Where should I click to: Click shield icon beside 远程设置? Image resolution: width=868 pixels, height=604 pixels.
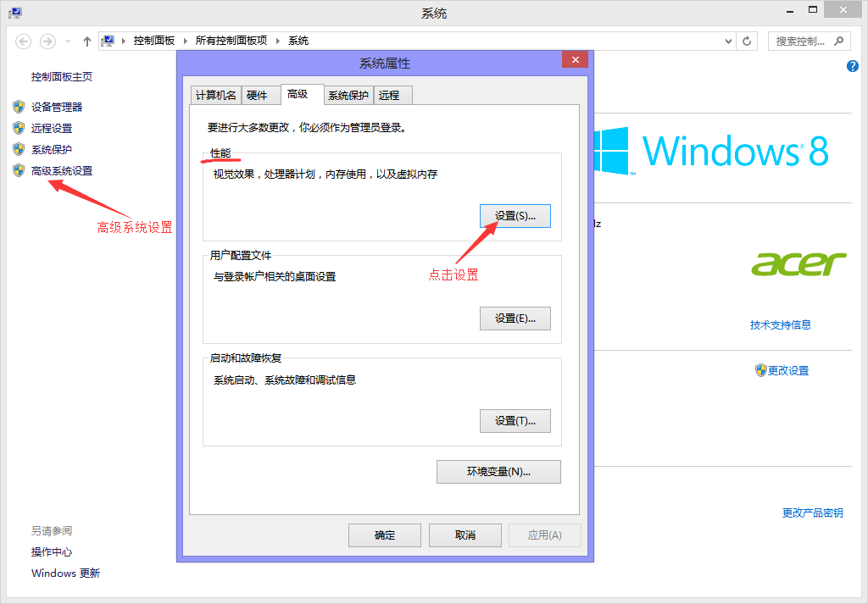pyautogui.click(x=19, y=128)
